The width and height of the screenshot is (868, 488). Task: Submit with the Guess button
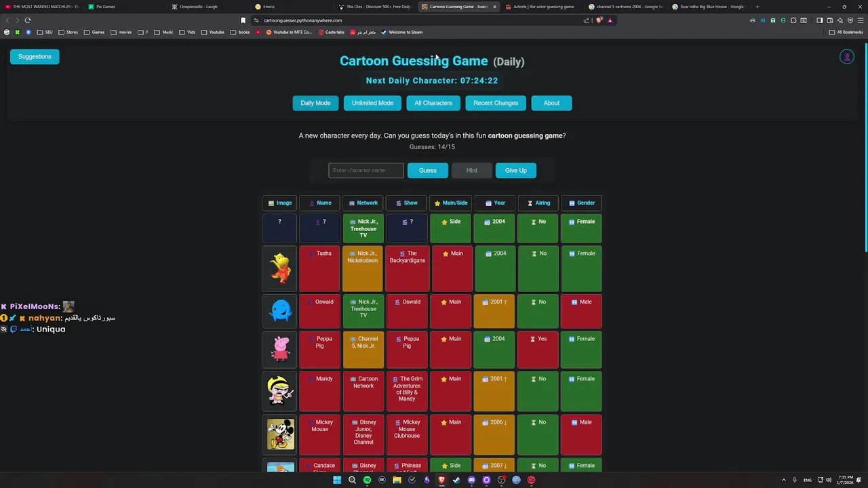[428, 170]
